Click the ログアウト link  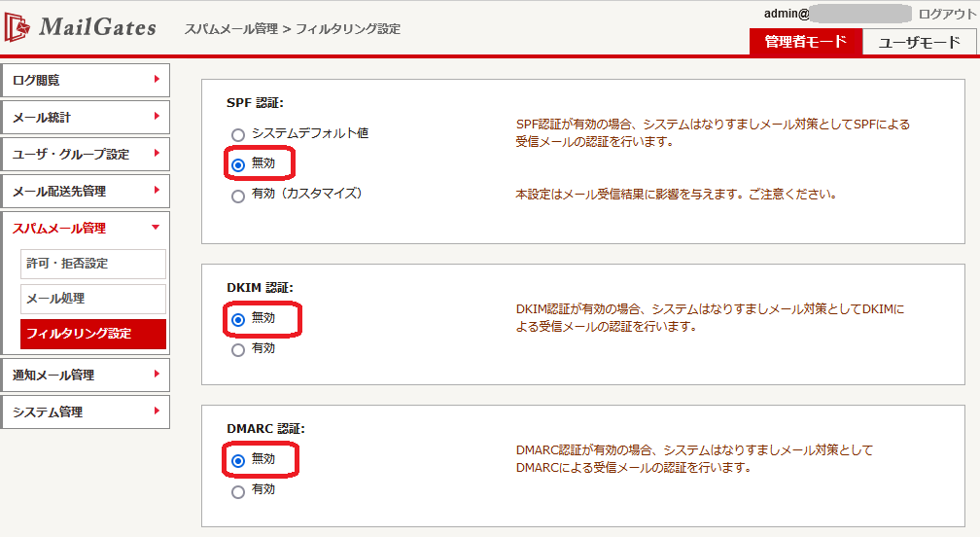click(x=946, y=14)
